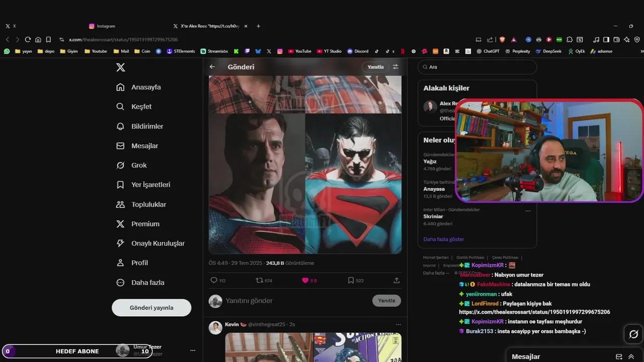644x362 pixels.
Task: Open Keşfet in the sidebar
Action: [134, 107]
